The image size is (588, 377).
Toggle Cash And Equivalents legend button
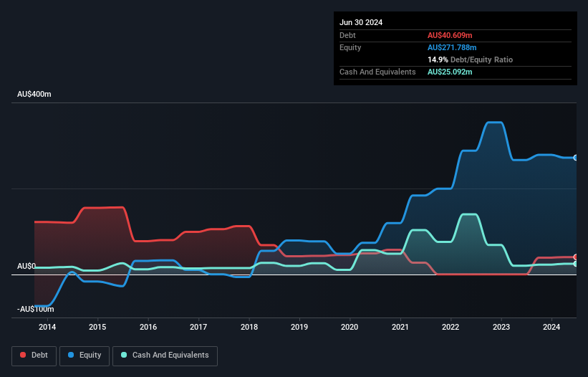(x=165, y=355)
